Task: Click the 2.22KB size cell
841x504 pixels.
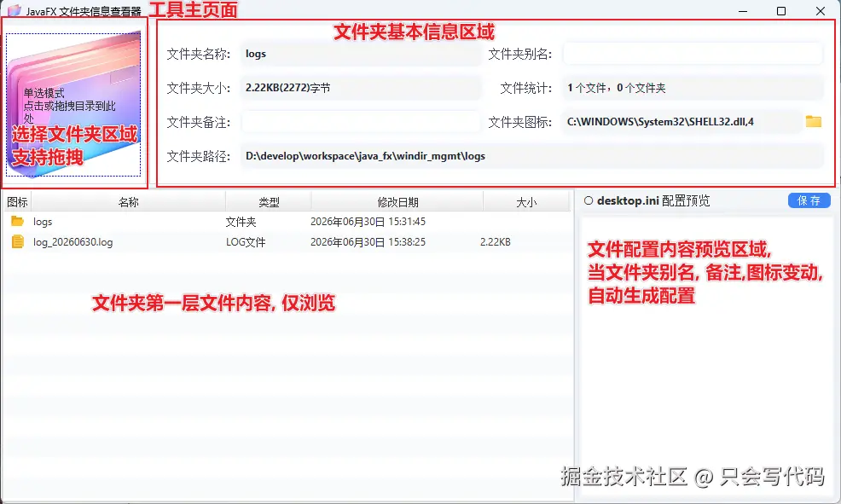Action: click(495, 242)
